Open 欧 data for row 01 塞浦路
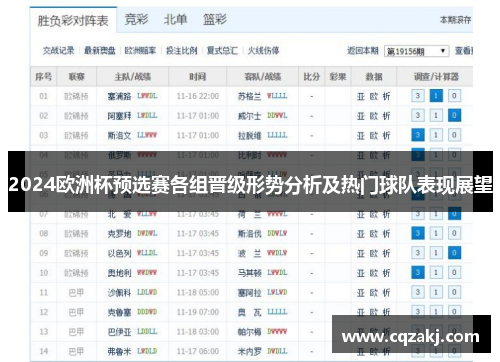This screenshot has height=362, width=500. click(x=374, y=96)
